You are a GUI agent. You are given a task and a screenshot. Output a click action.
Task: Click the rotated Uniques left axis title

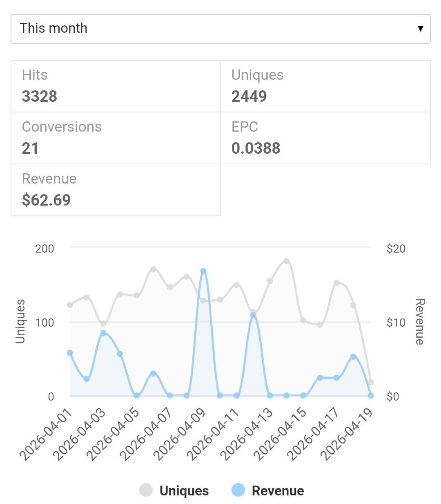[20, 322]
